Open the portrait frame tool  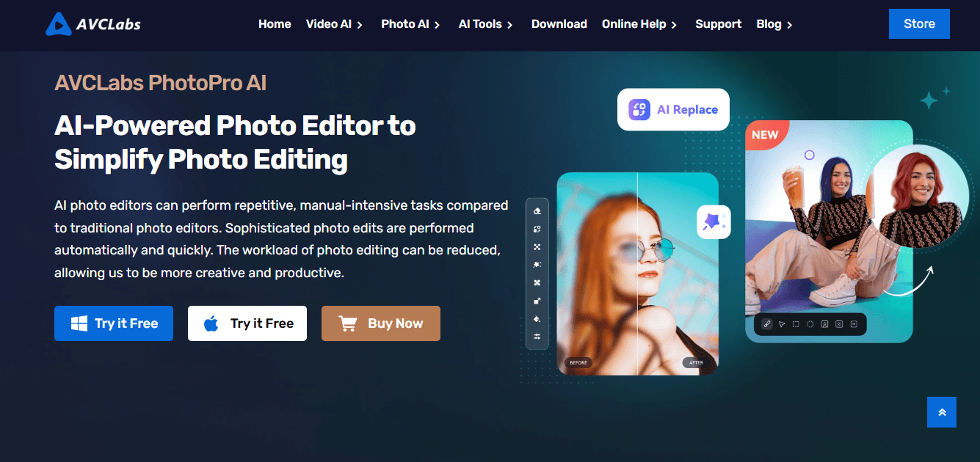pyautogui.click(x=824, y=323)
